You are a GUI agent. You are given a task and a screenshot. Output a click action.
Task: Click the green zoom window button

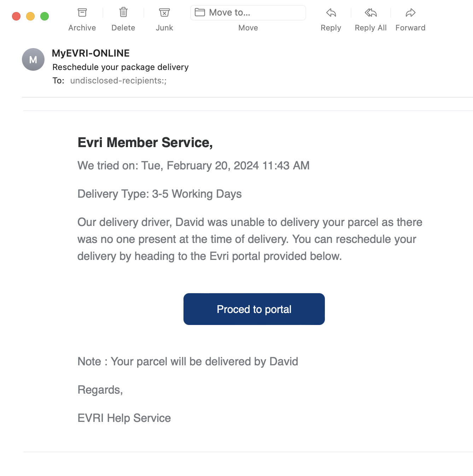45,16
